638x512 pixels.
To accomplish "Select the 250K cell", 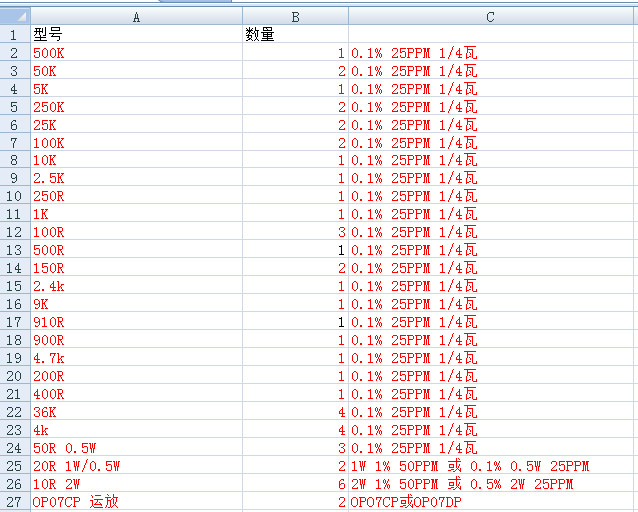I will (x=136, y=107).
